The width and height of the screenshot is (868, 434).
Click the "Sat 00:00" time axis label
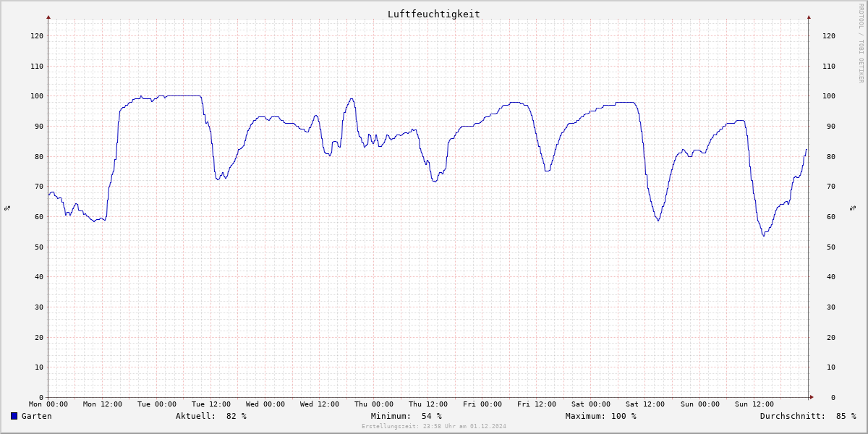(591, 404)
